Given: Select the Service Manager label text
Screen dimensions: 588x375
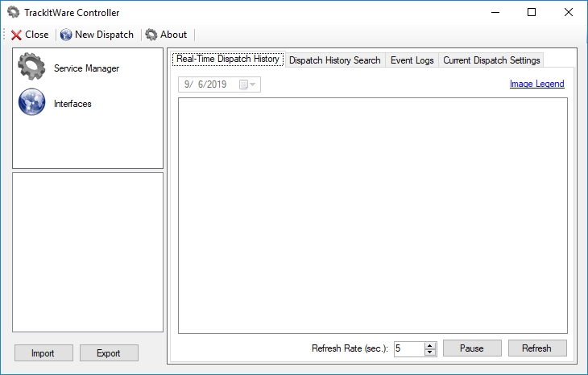Looking at the screenshot, I should 87,68.
